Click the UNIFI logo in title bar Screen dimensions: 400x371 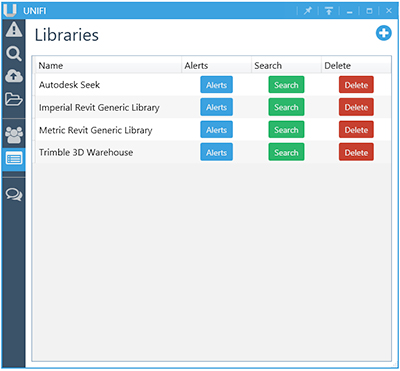[x=10, y=10]
